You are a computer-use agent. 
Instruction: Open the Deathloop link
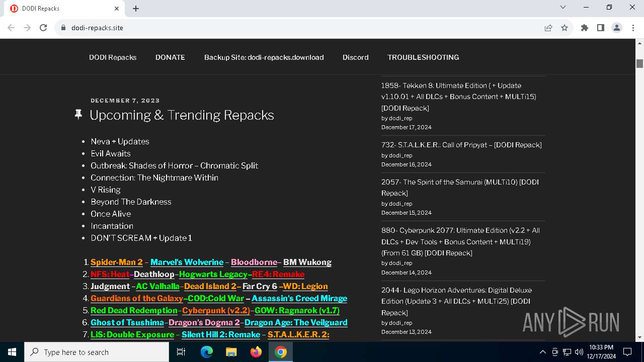click(x=154, y=274)
